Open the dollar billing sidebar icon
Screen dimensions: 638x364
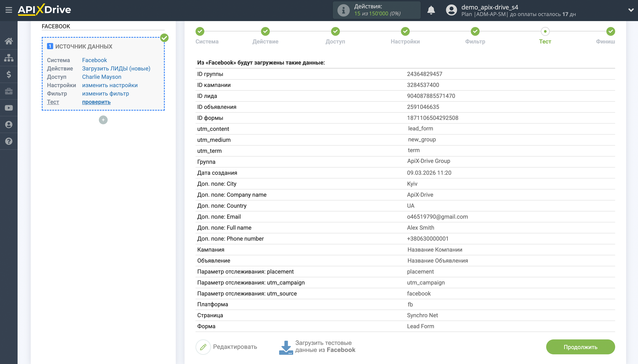[9, 74]
